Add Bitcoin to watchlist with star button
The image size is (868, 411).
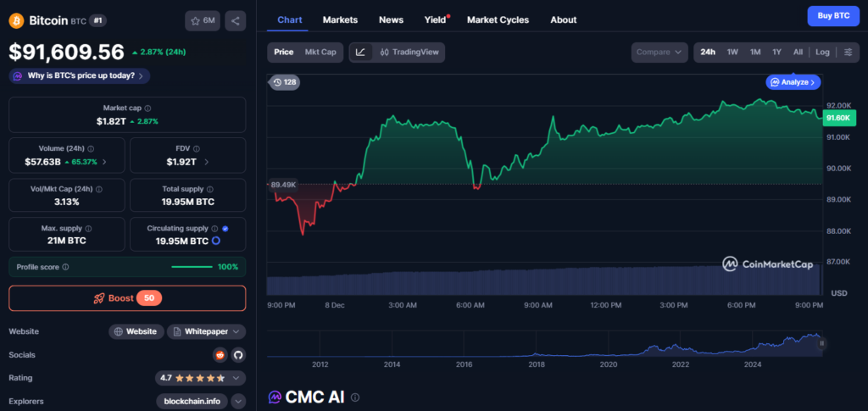click(201, 20)
